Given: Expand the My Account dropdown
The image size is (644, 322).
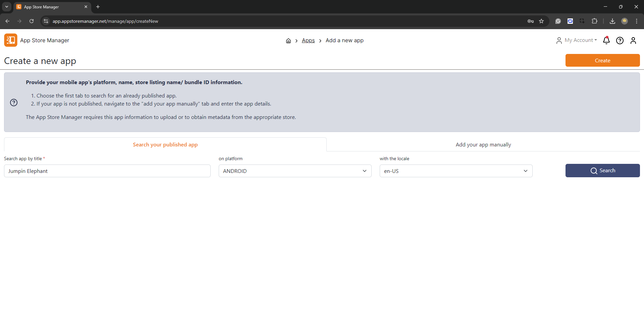Looking at the screenshot, I should pos(577,40).
